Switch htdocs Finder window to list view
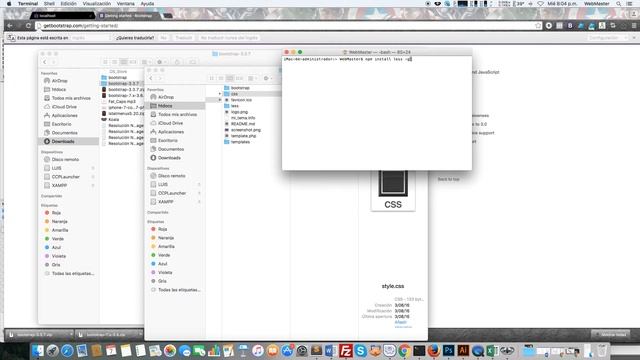 [220, 78]
